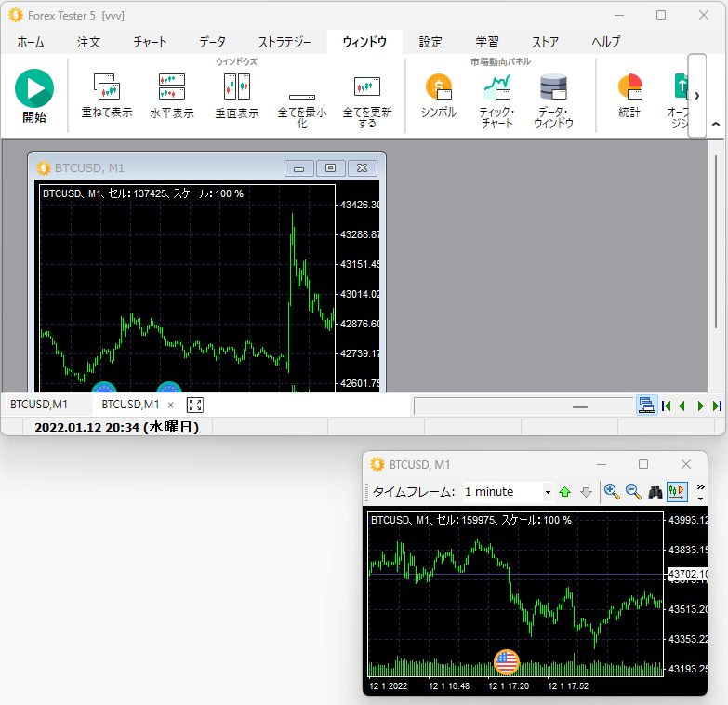Select the ウィンドウ ribbon tab
The height and width of the screenshot is (705, 728).
(364, 42)
